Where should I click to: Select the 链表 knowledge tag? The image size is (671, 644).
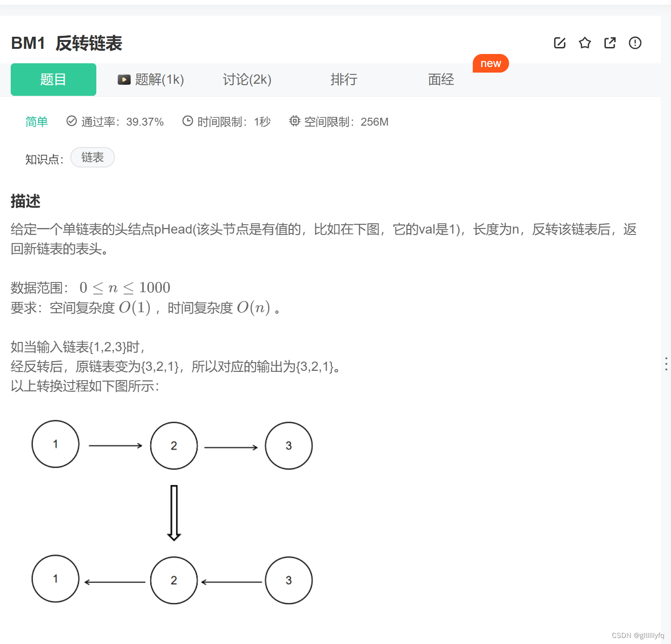point(93,157)
